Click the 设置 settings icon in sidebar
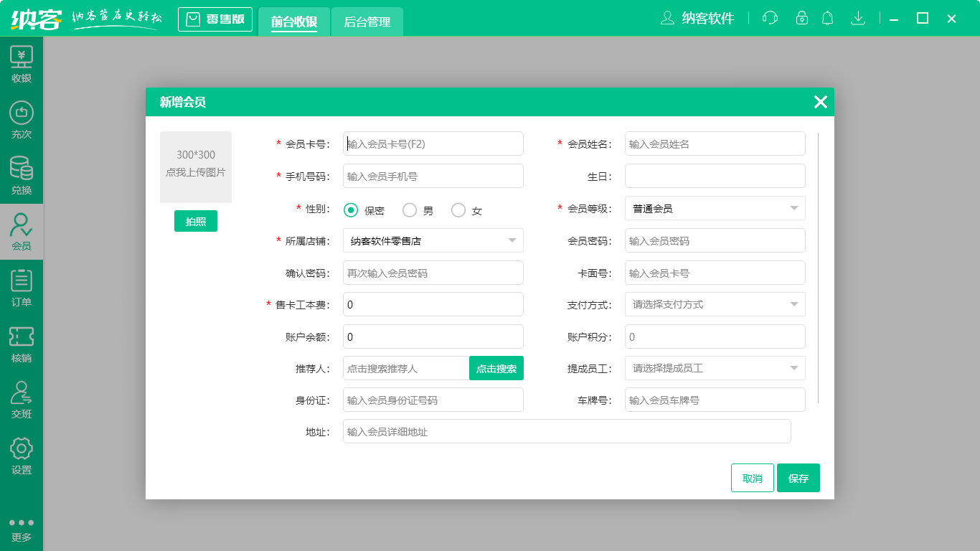The image size is (980, 551). [x=22, y=454]
